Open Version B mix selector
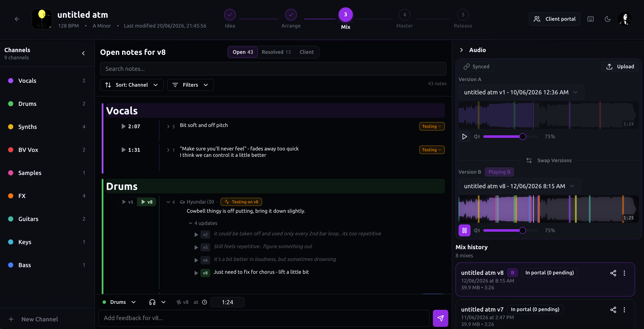The width and height of the screenshot is (644, 329). (520, 186)
